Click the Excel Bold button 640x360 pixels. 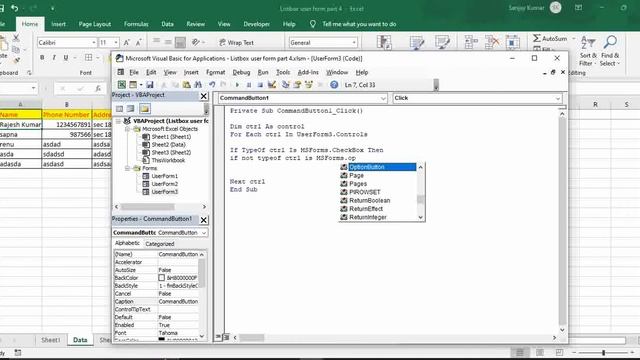[x=42, y=58]
